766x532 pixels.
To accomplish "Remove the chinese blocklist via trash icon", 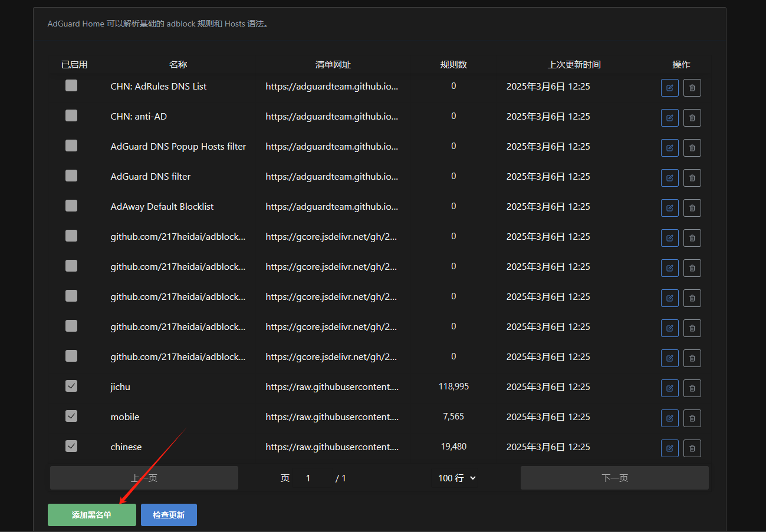I will (x=692, y=448).
